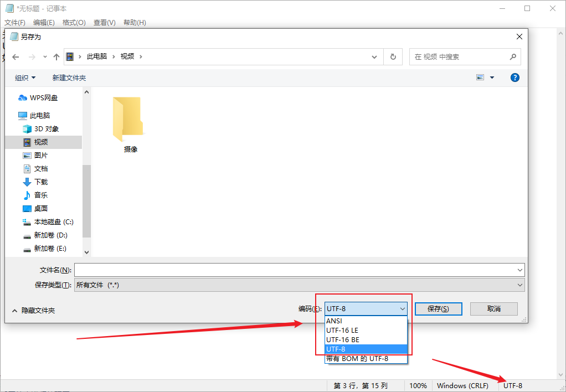This screenshot has width=566, height=392.
Task: Choose UTF-16 BE encoding
Action: point(366,339)
